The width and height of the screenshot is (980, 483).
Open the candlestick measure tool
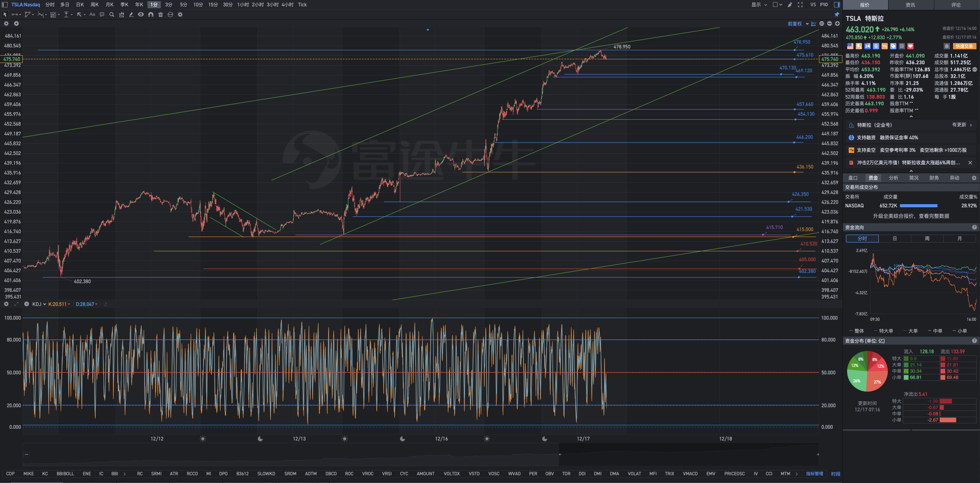(122, 14)
